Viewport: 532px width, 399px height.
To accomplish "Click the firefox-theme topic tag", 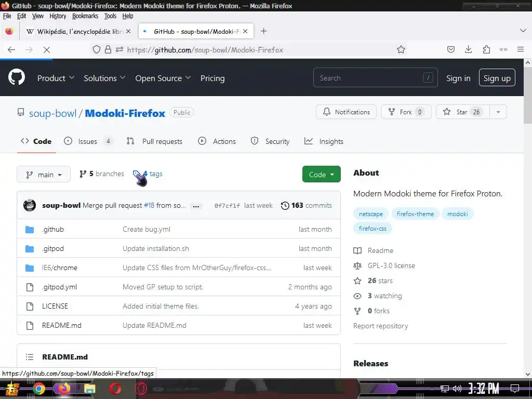I will [415, 214].
